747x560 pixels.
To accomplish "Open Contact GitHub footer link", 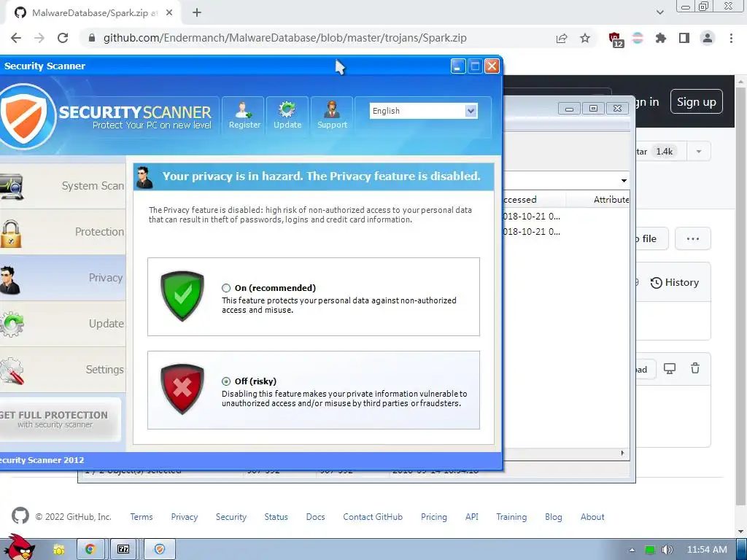I will [373, 517].
